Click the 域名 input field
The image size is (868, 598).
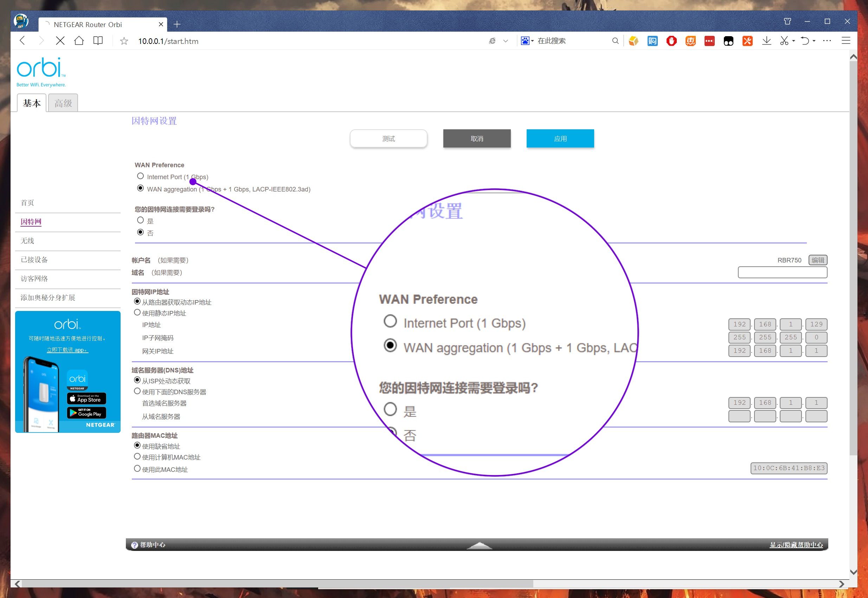click(x=783, y=272)
